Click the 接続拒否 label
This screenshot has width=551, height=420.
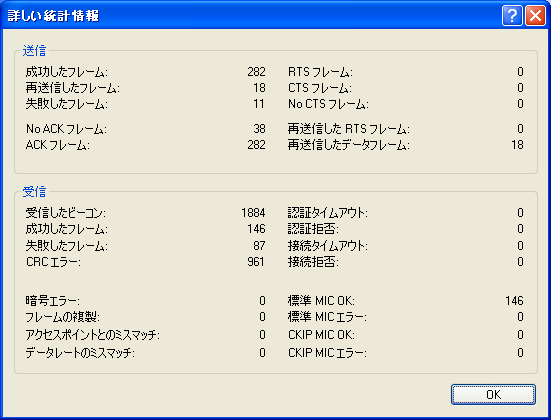click(313, 262)
